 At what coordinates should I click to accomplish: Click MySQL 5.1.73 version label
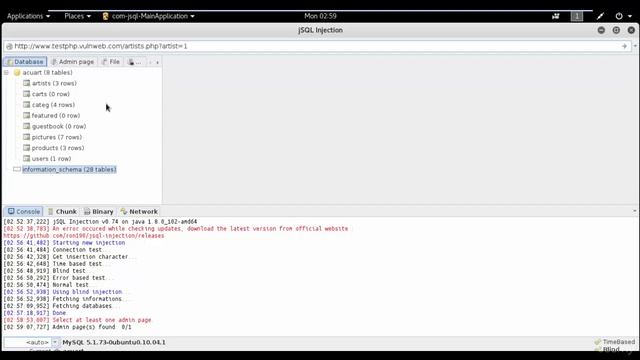114,342
